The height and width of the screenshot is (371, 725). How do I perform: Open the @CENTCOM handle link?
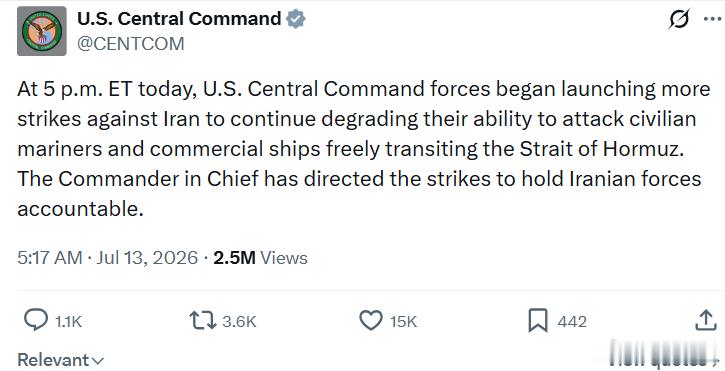pyautogui.click(x=130, y=44)
